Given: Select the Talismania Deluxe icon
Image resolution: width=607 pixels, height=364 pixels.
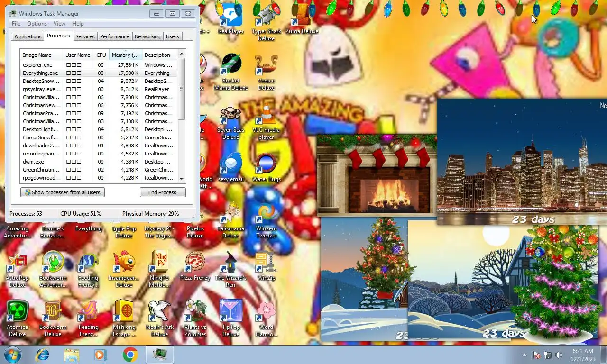Looking at the screenshot, I should [230, 219].
